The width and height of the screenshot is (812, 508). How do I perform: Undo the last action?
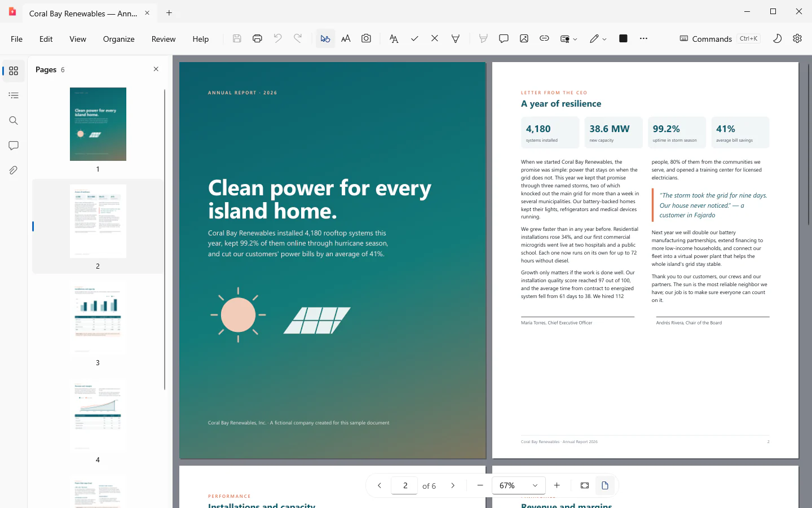(277, 38)
